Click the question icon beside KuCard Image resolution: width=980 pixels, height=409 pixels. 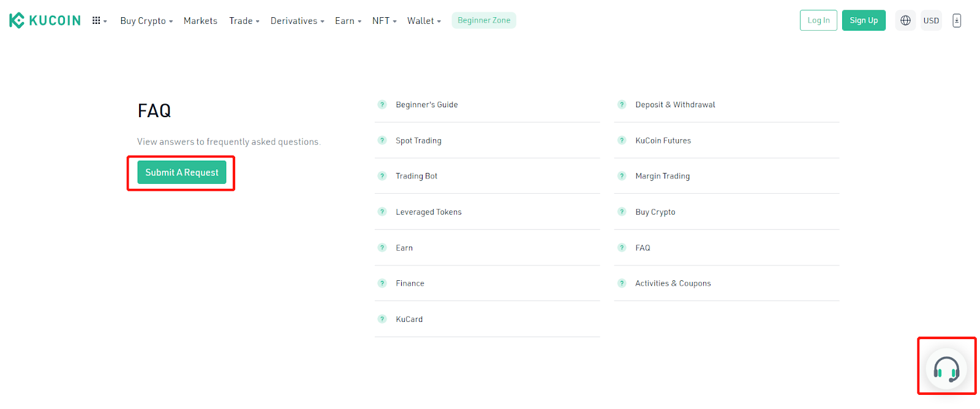pos(382,319)
